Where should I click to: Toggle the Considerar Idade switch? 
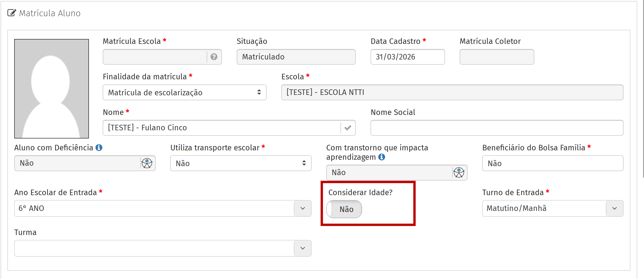click(x=344, y=209)
